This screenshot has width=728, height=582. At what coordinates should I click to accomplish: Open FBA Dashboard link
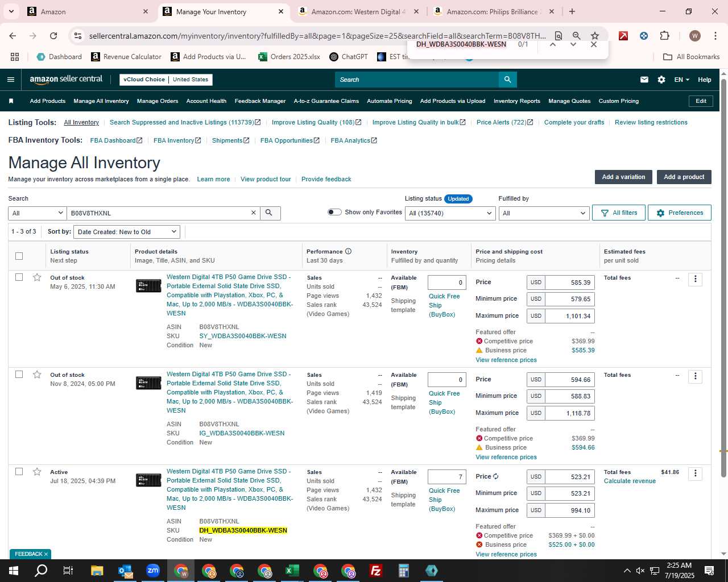(116, 140)
